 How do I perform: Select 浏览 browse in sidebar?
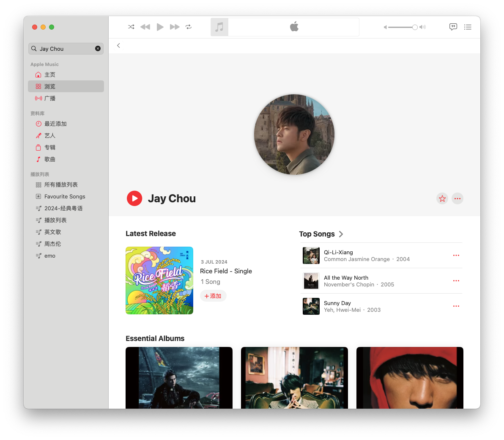tap(66, 86)
